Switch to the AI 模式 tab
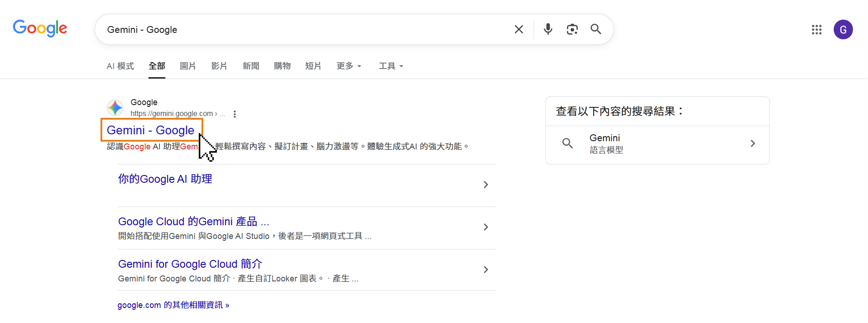Viewport: 868px width, 323px height. (120, 66)
